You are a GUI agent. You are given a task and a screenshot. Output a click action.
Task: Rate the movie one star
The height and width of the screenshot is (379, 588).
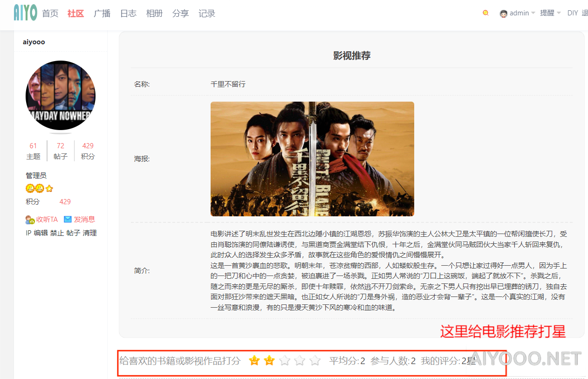pyautogui.click(x=254, y=360)
